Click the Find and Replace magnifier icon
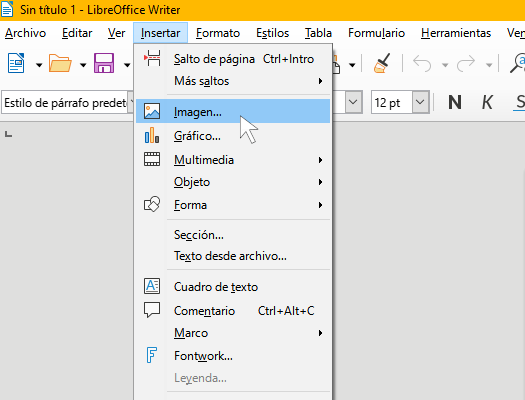 [518, 63]
